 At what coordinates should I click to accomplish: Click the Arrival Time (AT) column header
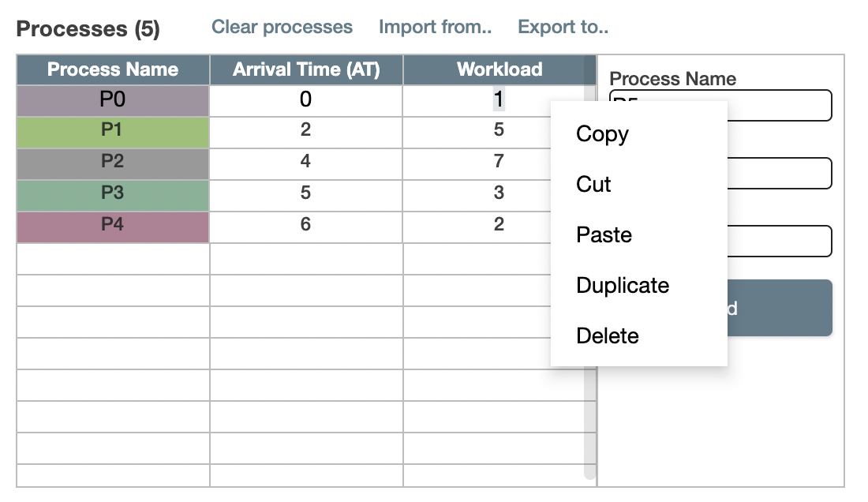pos(306,69)
